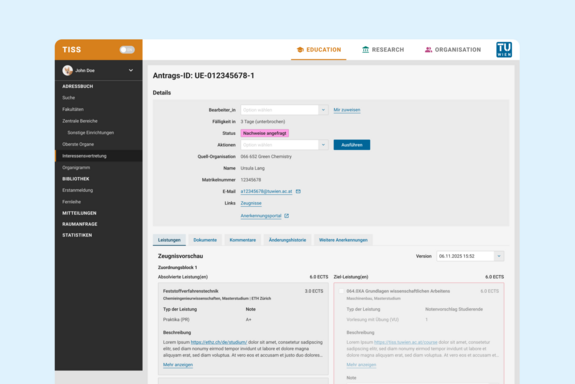
Task: Click the Mir zuweisen link
Action: tap(347, 110)
